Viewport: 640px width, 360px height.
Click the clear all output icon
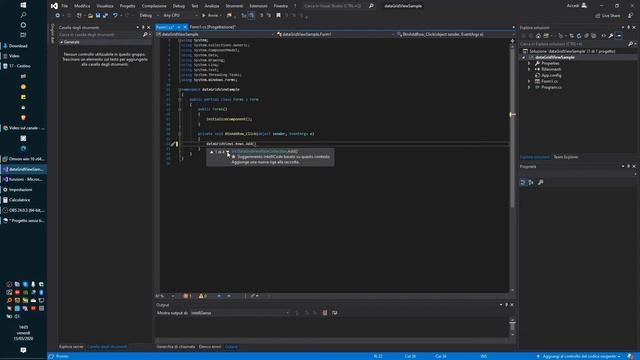point(325,313)
